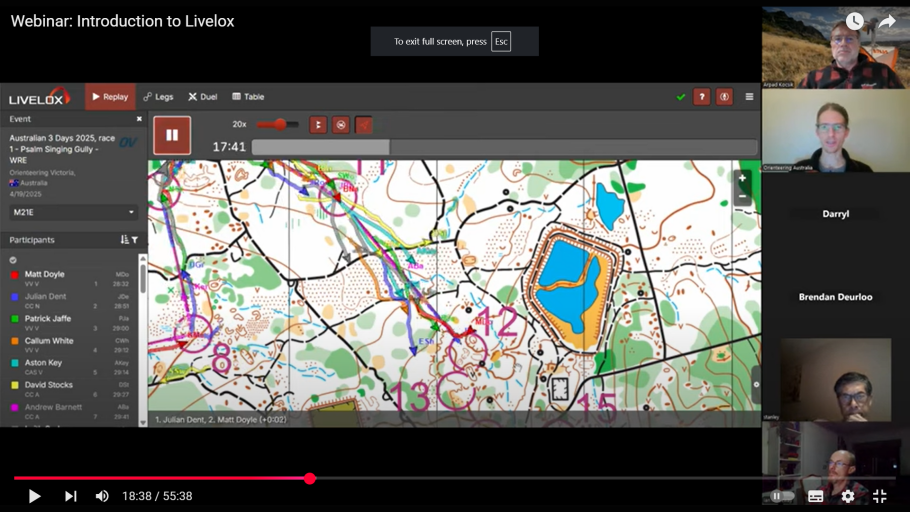Toggle Andrew Barnett's magenta color box
Image resolution: width=910 pixels, height=512 pixels.
[15, 408]
